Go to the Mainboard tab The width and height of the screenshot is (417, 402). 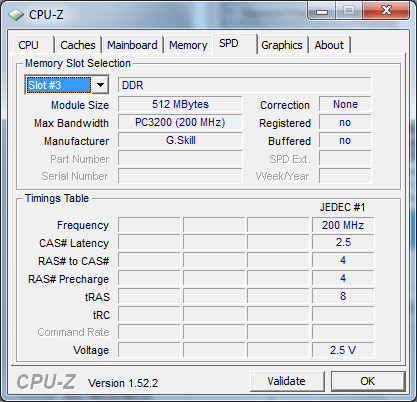[x=132, y=45]
